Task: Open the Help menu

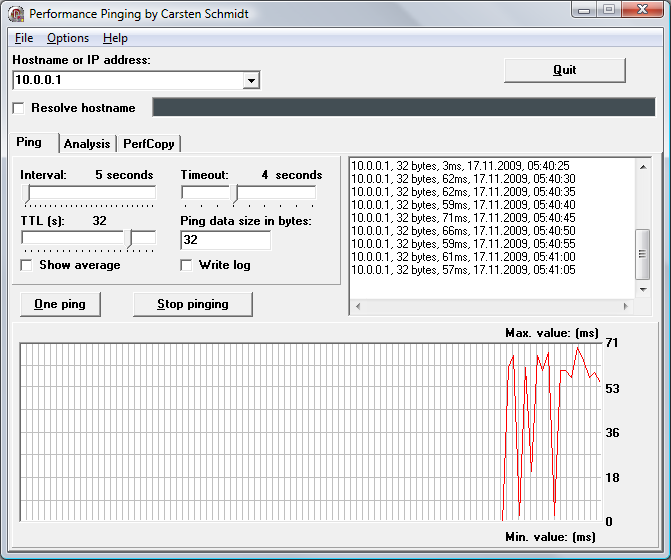Action: point(115,38)
